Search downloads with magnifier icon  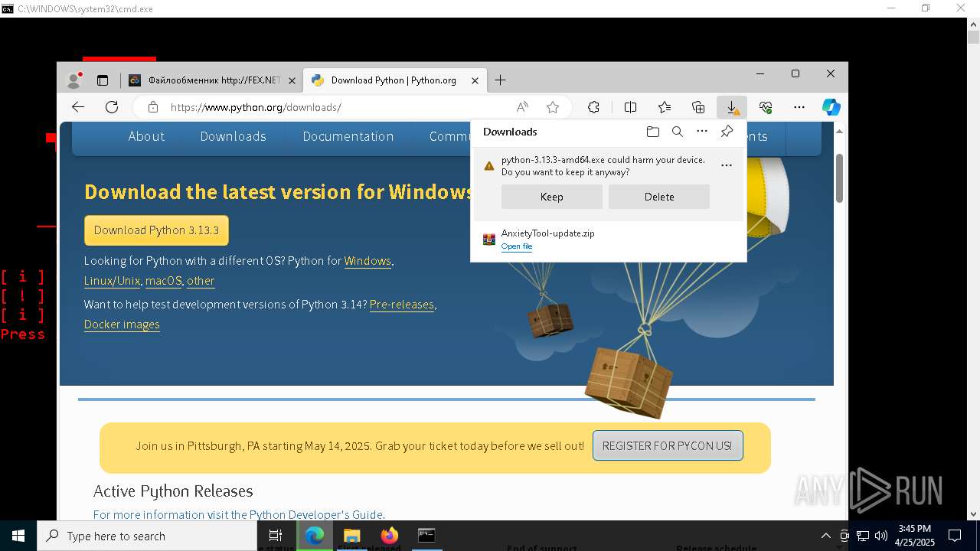tap(678, 132)
